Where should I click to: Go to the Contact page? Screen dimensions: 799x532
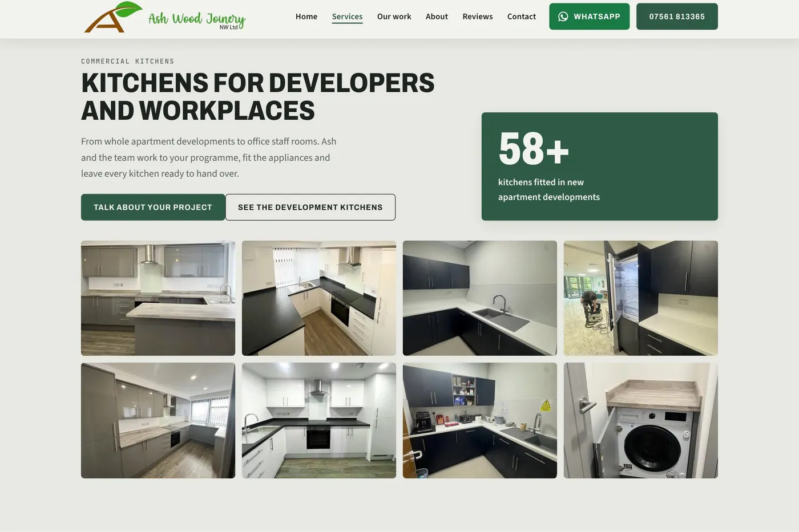pyautogui.click(x=522, y=17)
